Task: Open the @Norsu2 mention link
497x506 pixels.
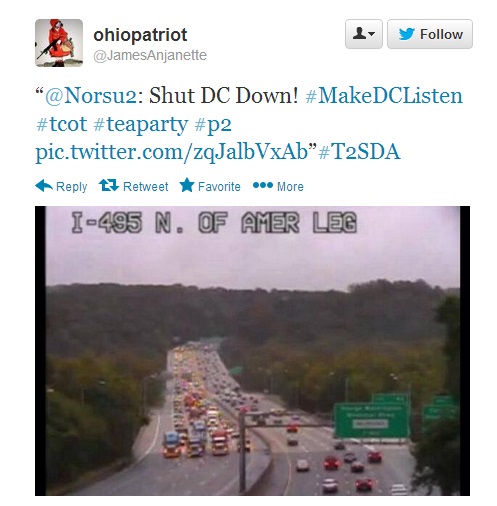Action: 90,96
